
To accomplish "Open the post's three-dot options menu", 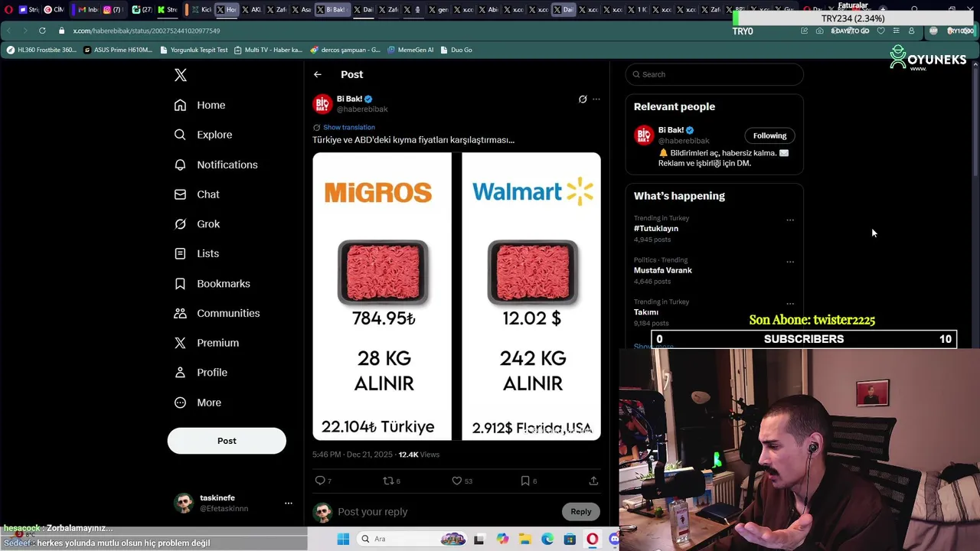I will pyautogui.click(x=596, y=99).
